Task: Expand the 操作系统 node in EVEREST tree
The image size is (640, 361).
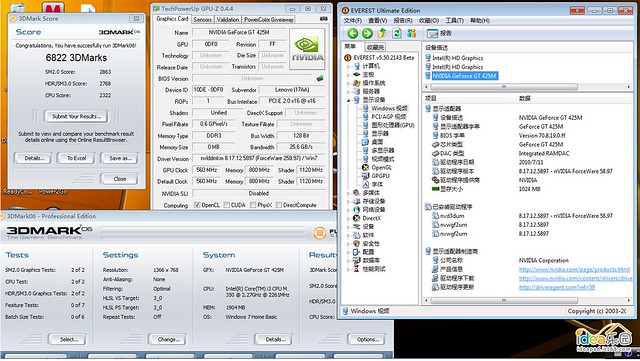Action: (348, 83)
